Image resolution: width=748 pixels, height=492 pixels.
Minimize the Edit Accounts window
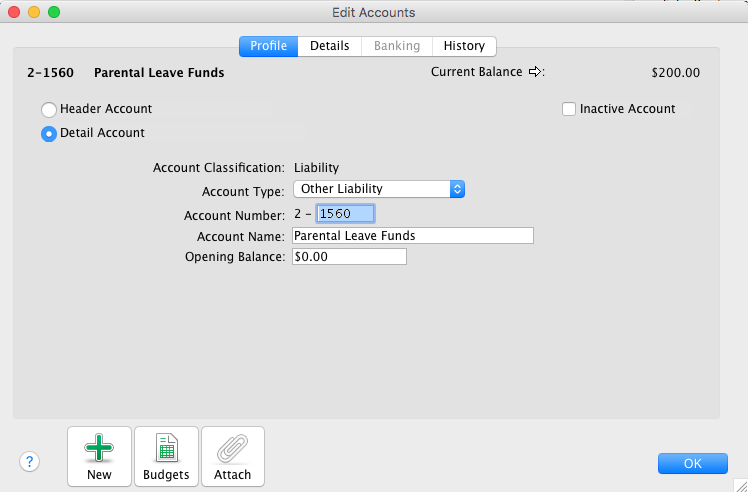point(34,13)
